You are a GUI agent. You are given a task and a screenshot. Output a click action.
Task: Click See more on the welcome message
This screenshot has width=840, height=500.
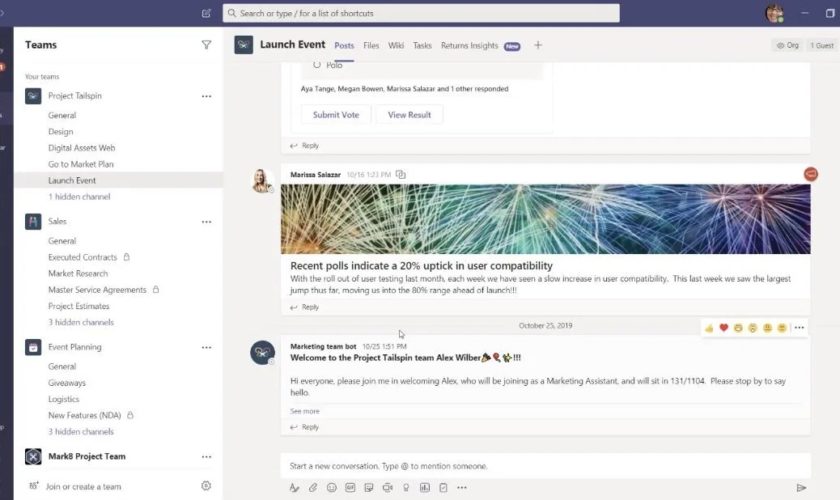[x=305, y=411]
